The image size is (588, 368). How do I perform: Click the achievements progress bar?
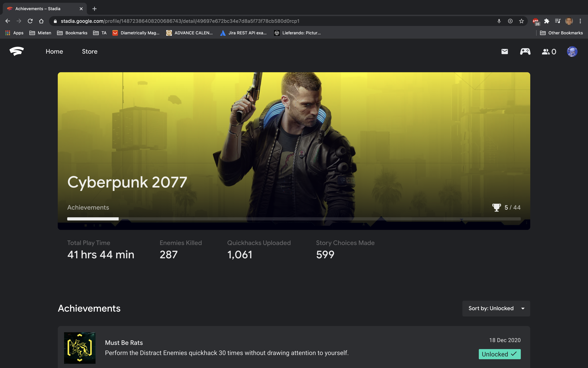click(294, 219)
